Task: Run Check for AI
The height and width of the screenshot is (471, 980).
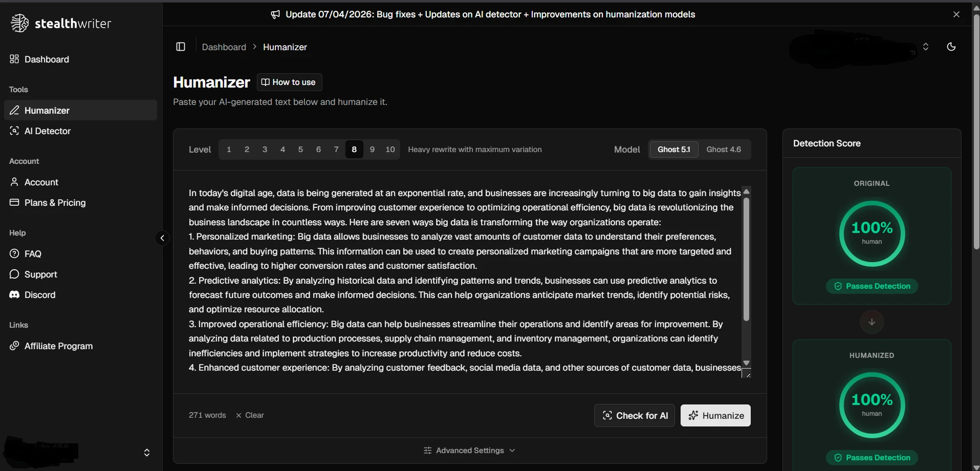Action: point(635,415)
